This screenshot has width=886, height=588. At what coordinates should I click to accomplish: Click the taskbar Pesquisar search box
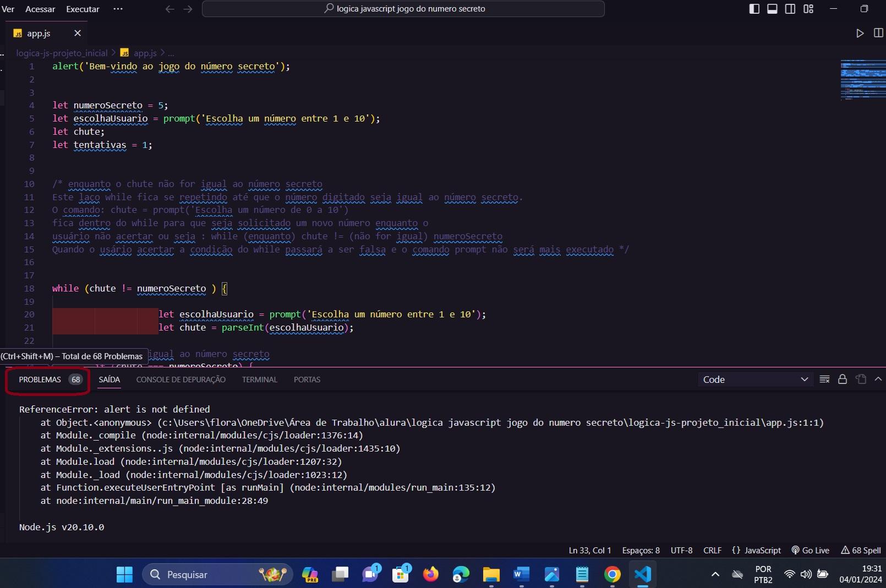[218, 575]
